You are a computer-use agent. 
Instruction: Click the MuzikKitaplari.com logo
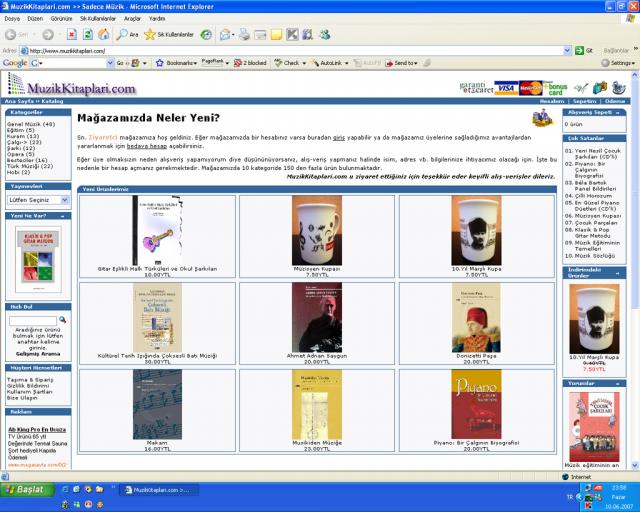(x=72, y=85)
